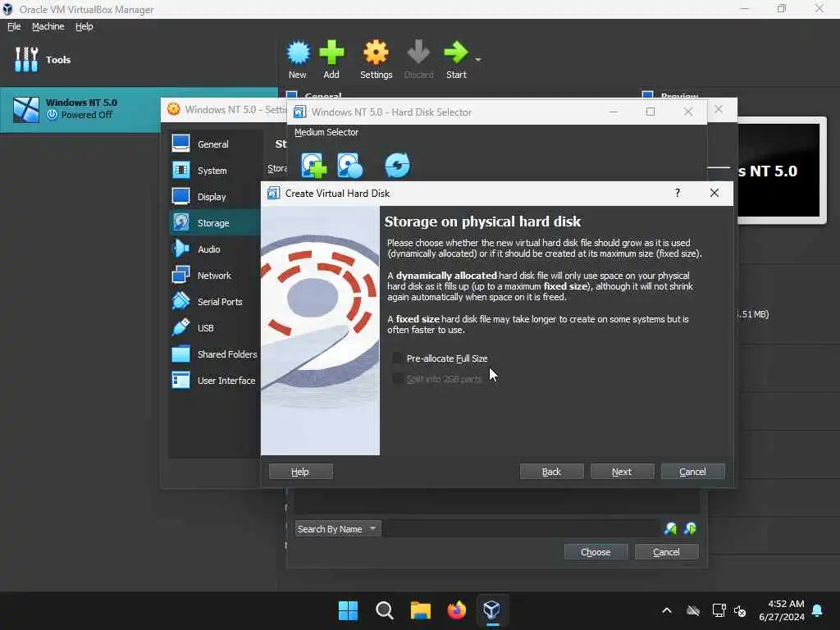Image resolution: width=840 pixels, height=630 pixels.
Task: Click Back in Create Virtual Hard Disk
Action: click(x=551, y=472)
